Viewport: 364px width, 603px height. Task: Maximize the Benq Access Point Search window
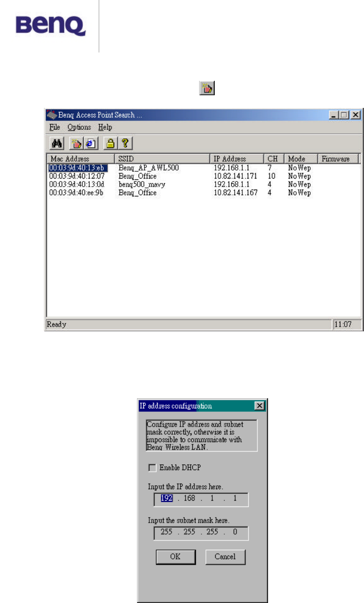344,115
